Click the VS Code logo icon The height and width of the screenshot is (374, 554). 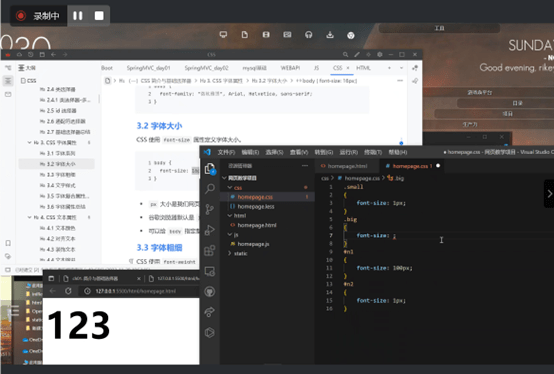coord(207,152)
